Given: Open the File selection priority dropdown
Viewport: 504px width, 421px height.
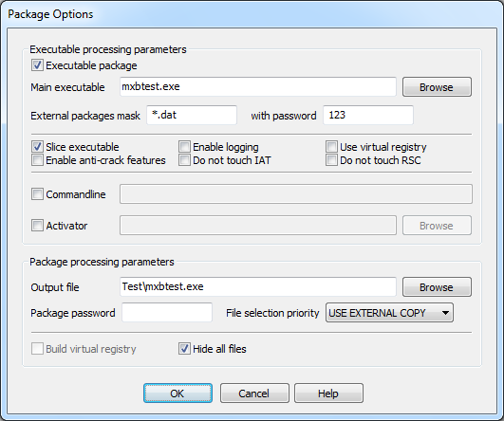Looking at the screenshot, I should tap(389, 313).
